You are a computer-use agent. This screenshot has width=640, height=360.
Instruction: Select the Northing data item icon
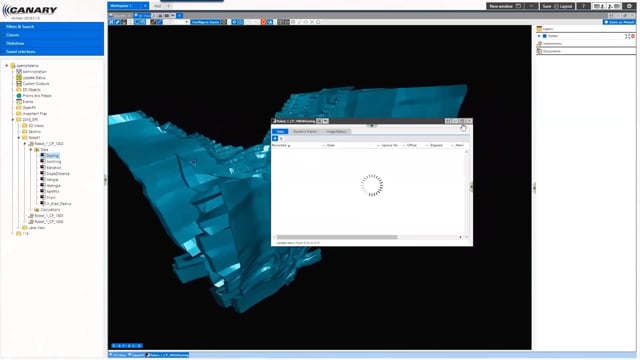coord(42,162)
